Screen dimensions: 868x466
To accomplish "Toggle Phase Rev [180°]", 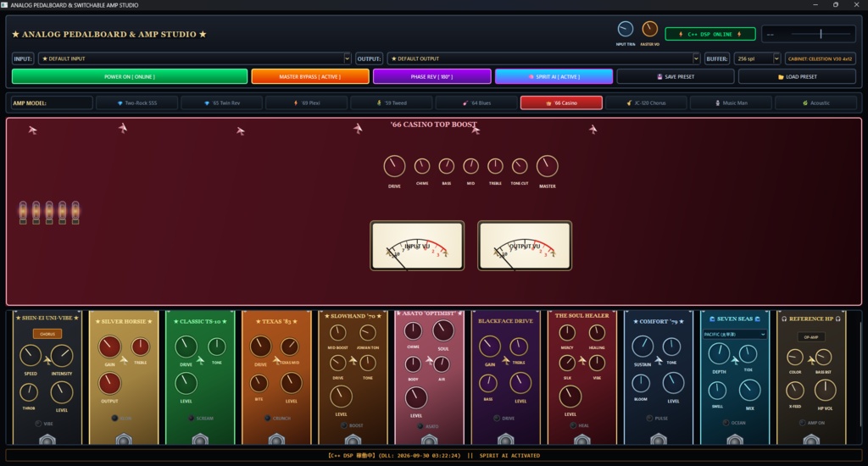I will pyautogui.click(x=431, y=76).
